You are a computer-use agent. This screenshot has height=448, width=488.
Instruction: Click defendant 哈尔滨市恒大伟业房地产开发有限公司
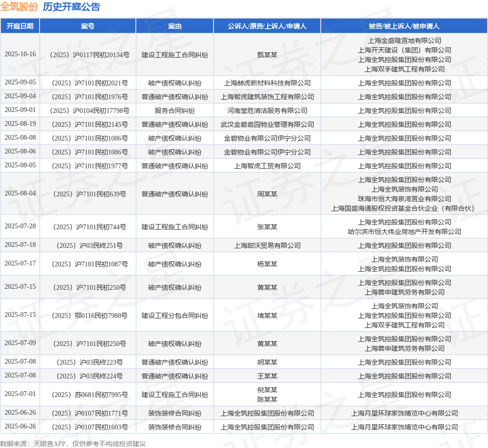coord(405,232)
